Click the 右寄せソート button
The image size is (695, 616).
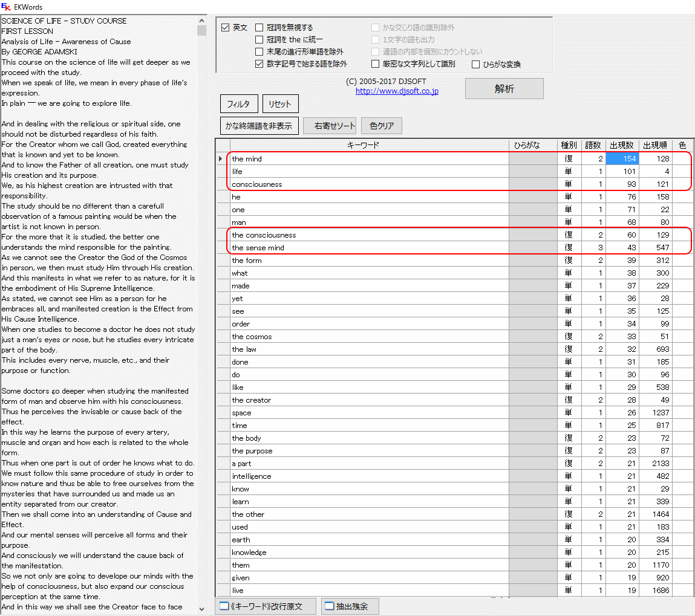(x=330, y=126)
